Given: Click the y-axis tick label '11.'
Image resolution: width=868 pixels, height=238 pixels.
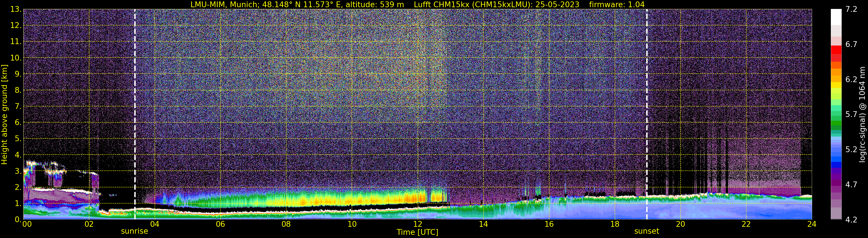Looking at the screenshot, I should (16, 41).
